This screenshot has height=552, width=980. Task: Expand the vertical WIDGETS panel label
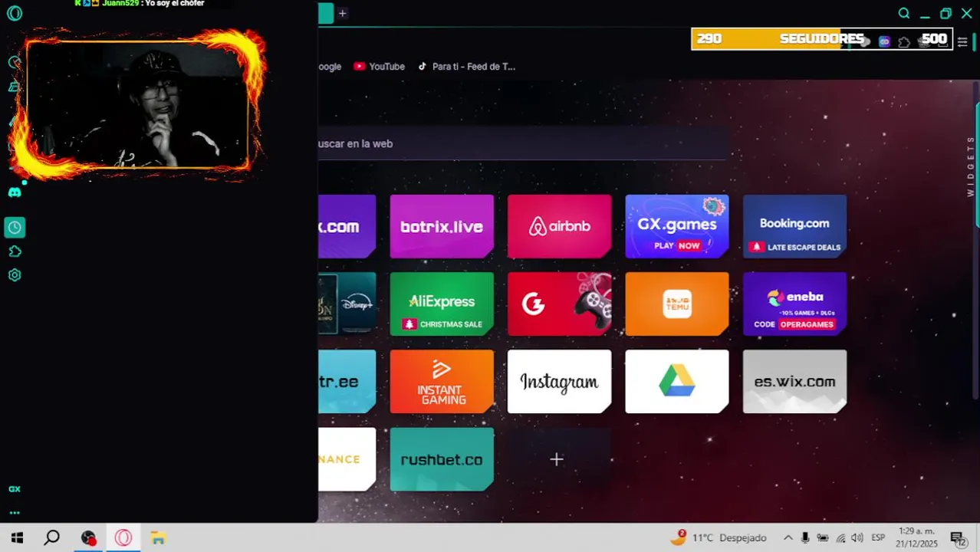coord(970,166)
